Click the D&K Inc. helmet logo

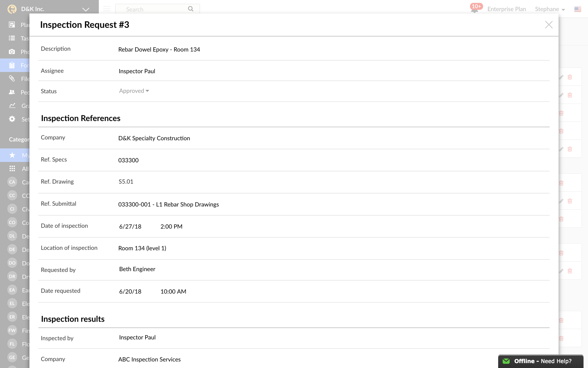click(12, 9)
